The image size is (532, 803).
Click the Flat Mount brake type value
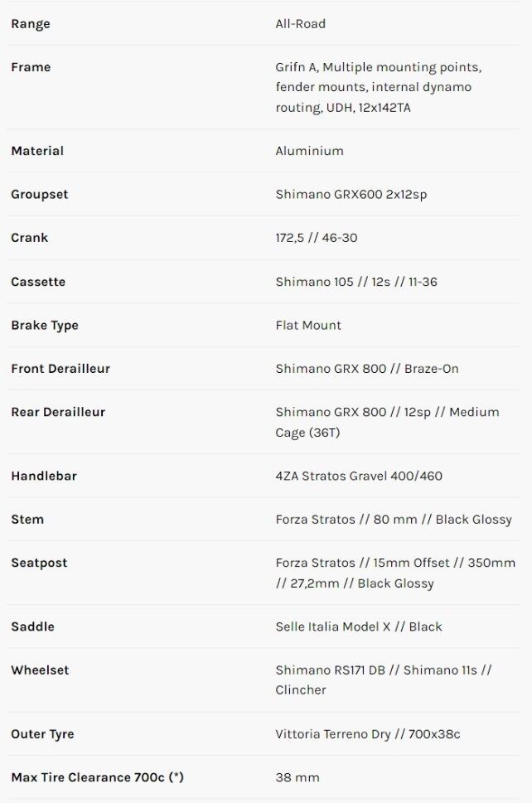tap(308, 325)
